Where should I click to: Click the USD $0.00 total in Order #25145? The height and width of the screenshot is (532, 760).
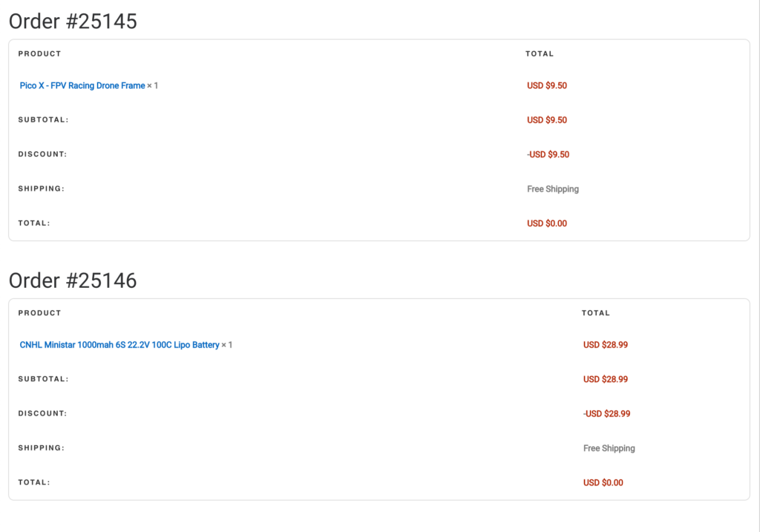[547, 223]
